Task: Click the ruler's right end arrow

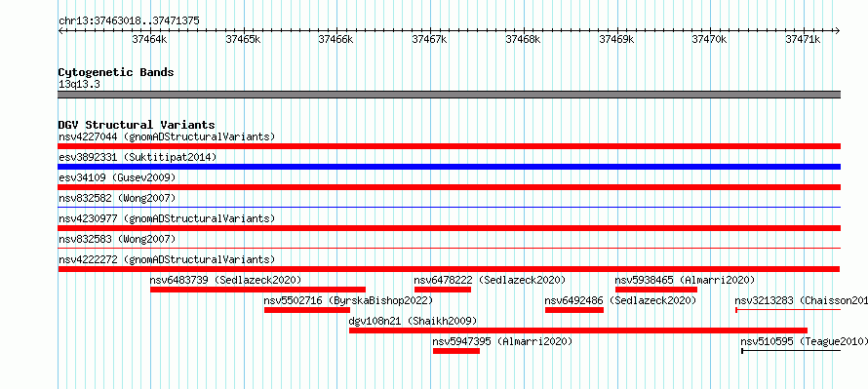Action: [x=838, y=30]
